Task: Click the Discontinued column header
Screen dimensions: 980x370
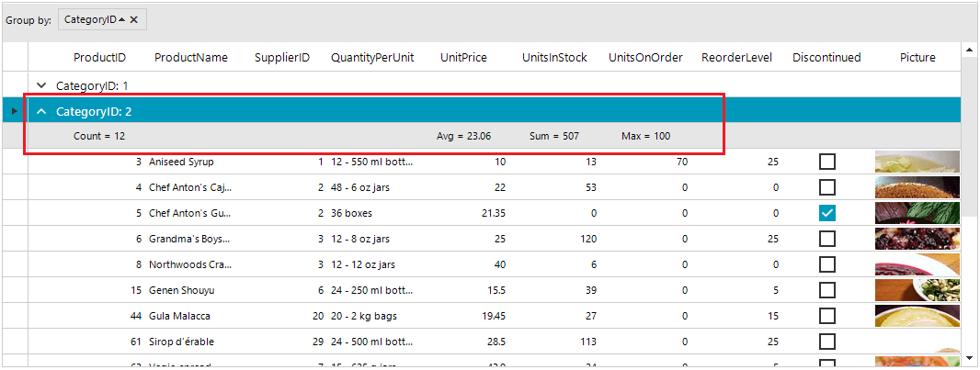Action: click(x=826, y=57)
